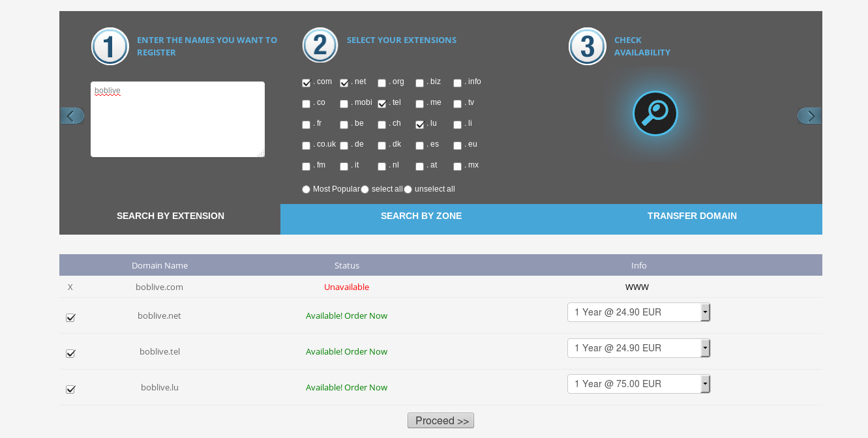Open the WWW link for boblive.com

pos(637,287)
